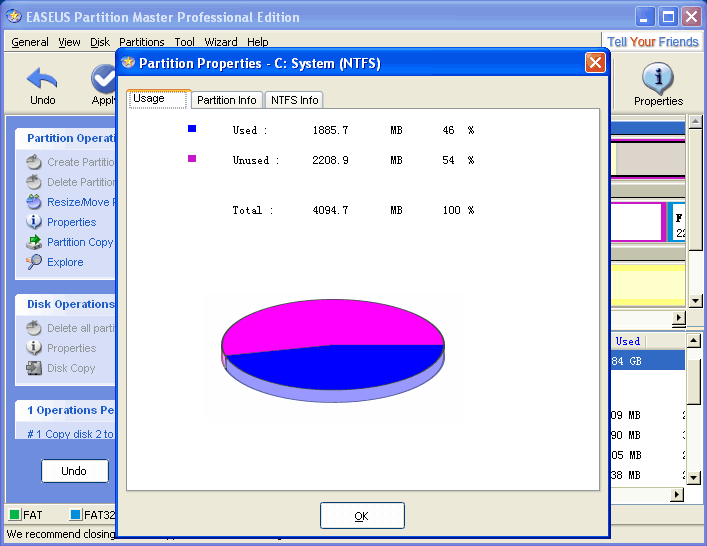Click the Undo button under pending operations

pos(74,471)
